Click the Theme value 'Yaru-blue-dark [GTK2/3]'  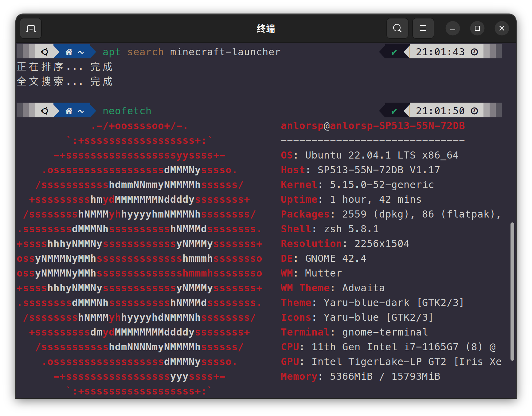tap(394, 303)
